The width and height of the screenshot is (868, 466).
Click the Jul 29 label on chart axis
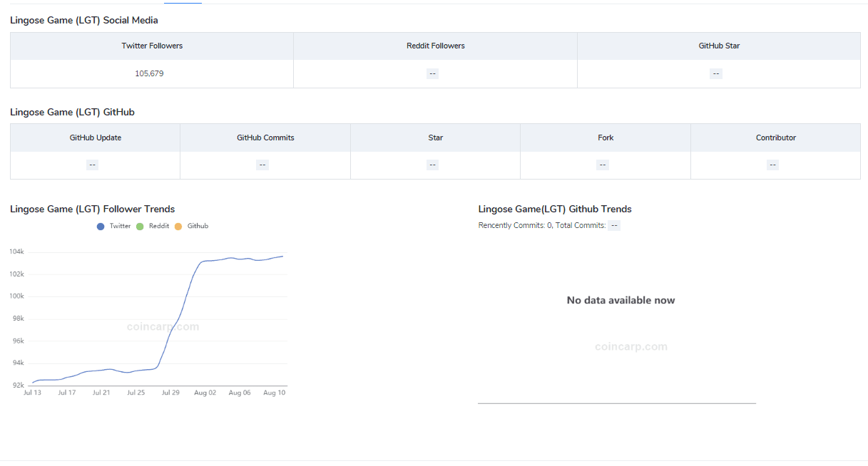pos(170,393)
